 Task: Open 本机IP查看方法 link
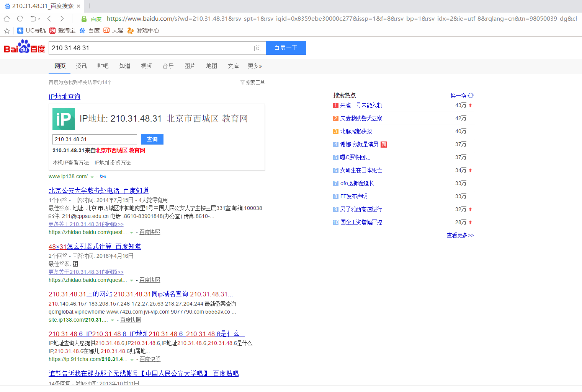(x=71, y=163)
